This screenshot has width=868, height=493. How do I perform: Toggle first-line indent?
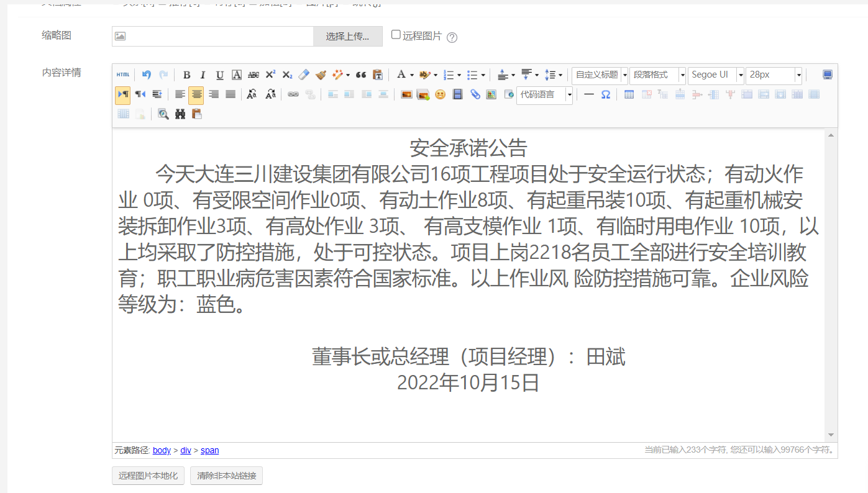coord(157,94)
